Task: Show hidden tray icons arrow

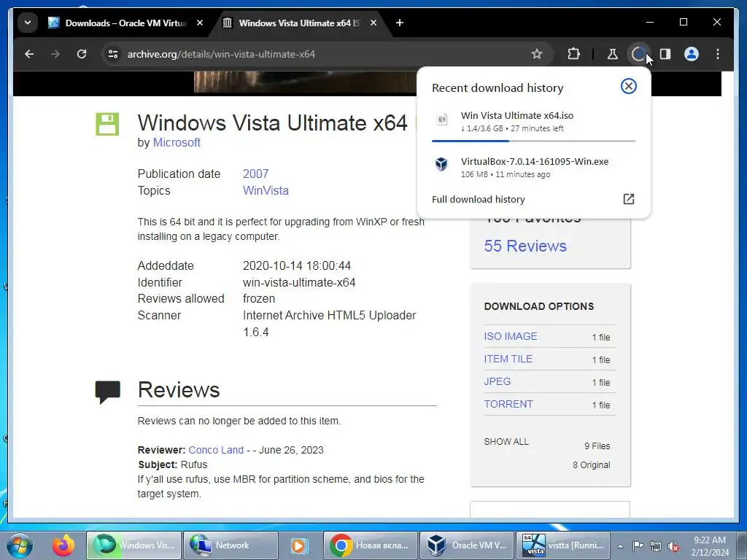Action: tap(620, 546)
